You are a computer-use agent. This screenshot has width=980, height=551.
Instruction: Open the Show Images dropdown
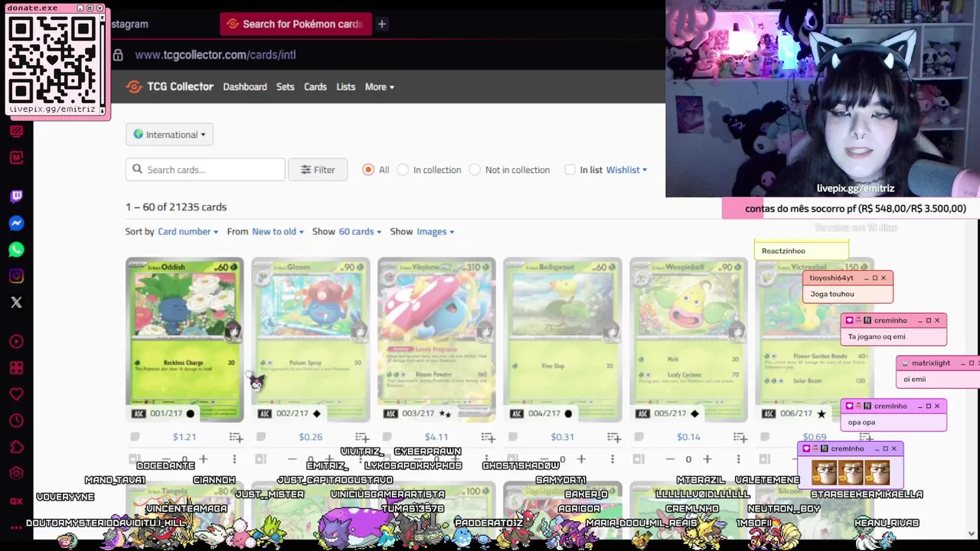435,231
